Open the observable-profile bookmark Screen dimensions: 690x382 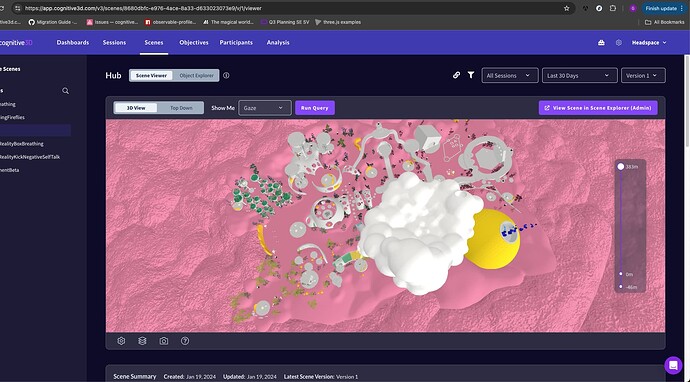171,22
